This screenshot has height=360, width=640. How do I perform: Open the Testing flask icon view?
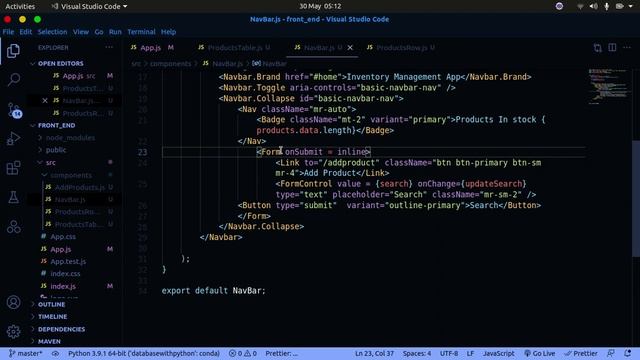click(x=13, y=198)
